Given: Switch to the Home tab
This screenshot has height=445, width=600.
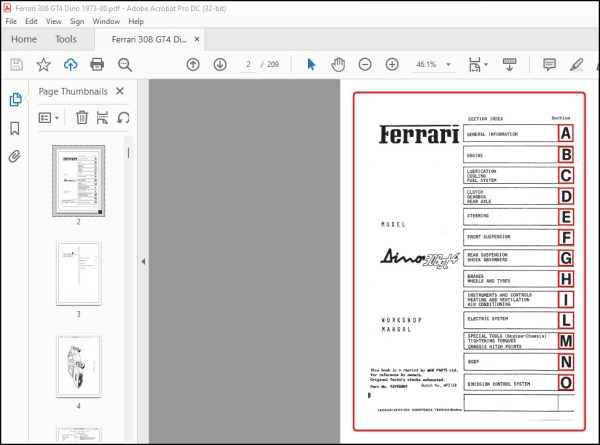Looking at the screenshot, I should pos(24,39).
